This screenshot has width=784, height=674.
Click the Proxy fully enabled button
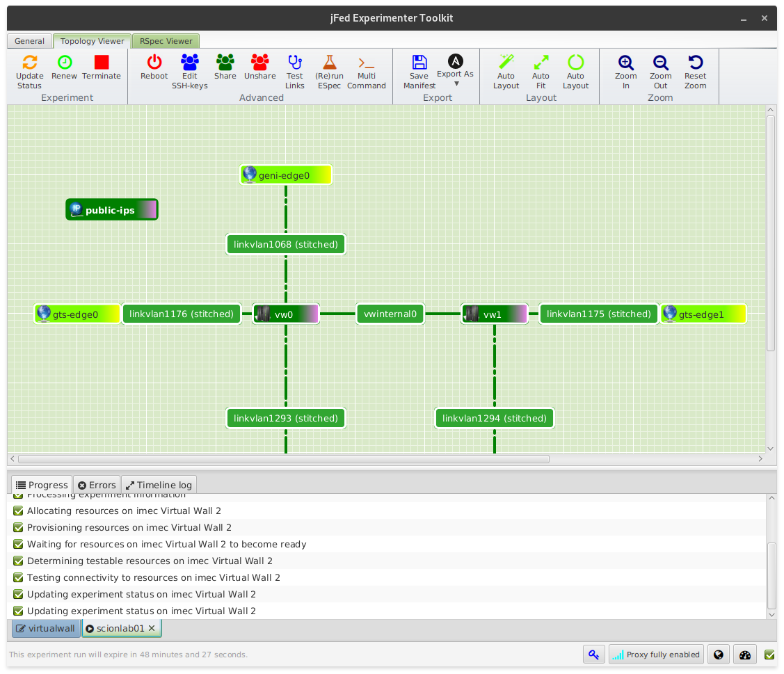(656, 655)
